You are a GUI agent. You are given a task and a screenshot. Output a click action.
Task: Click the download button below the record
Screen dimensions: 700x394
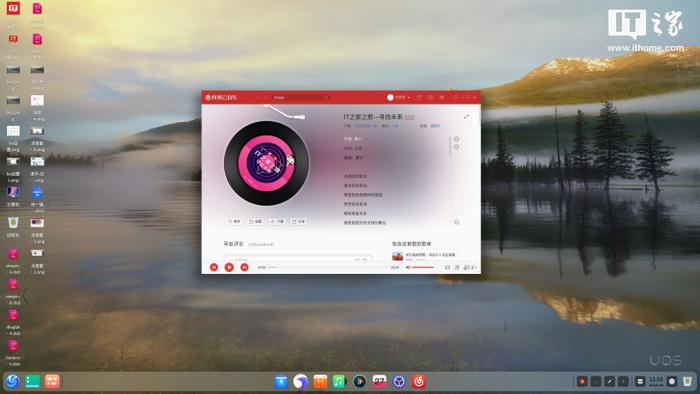277,221
